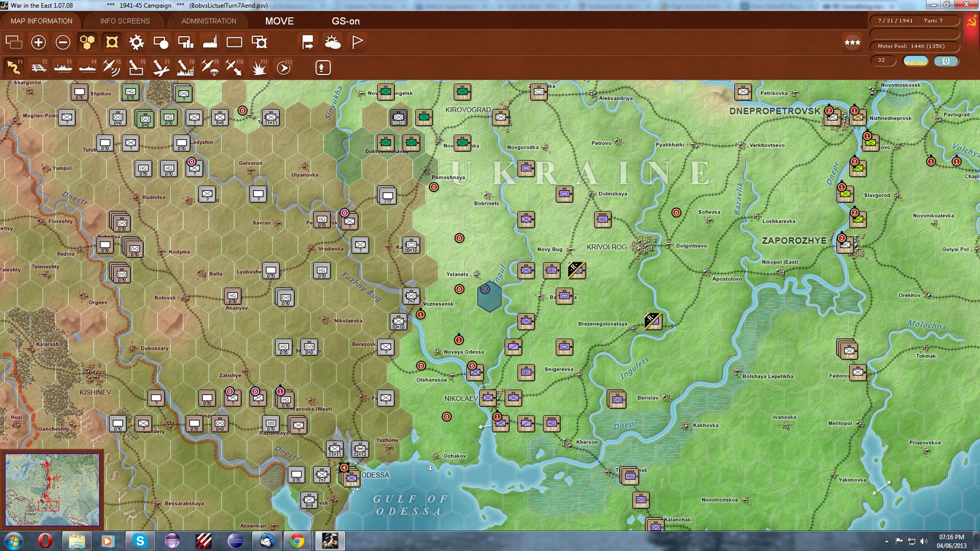Click the Soviet hammer and sickle flag
Screen dimensions: 980x551
(x=972, y=21)
